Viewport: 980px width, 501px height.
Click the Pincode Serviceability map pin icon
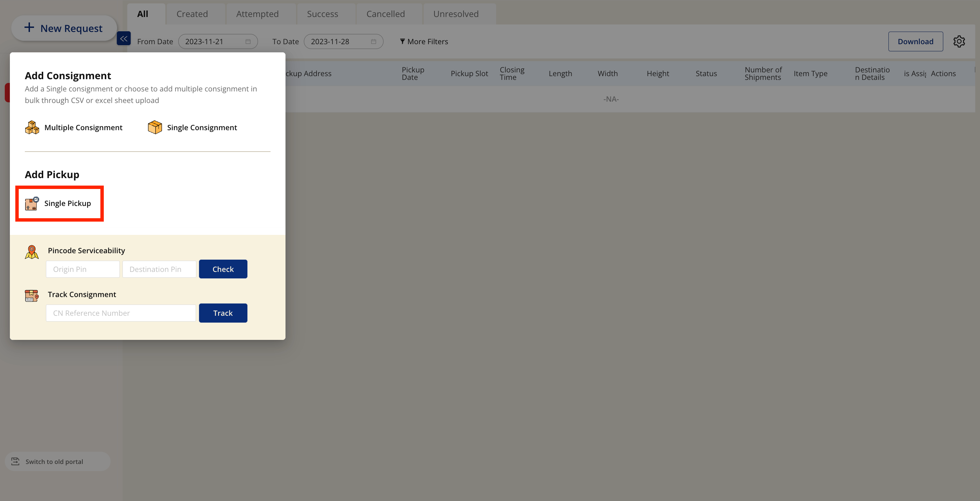pyautogui.click(x=32, y=252)
